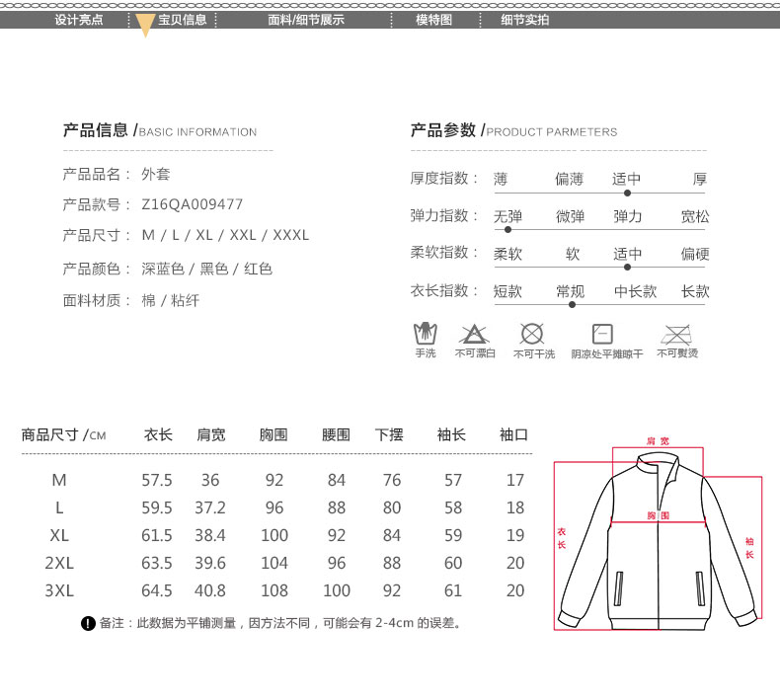Click the yellow triangle tab marker
The image size is (780, 700).
click(145, 26)
